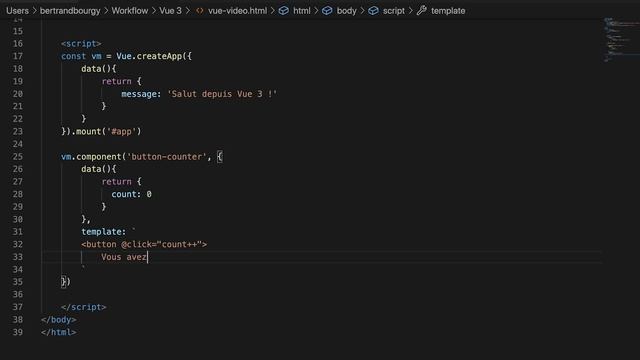Click the template: key on line 31
Screen dimensions: 640x360
(104, 232)
